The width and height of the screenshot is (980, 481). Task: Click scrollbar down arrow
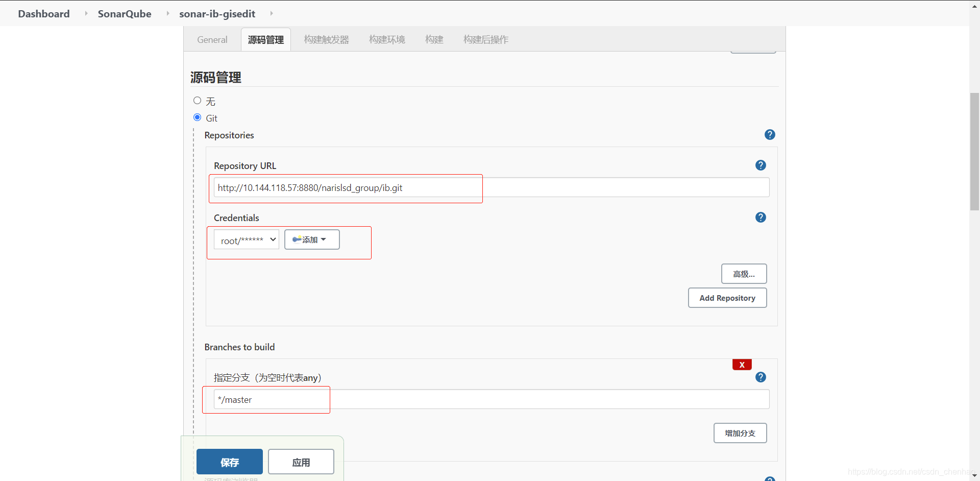click(x=975, y=476)
